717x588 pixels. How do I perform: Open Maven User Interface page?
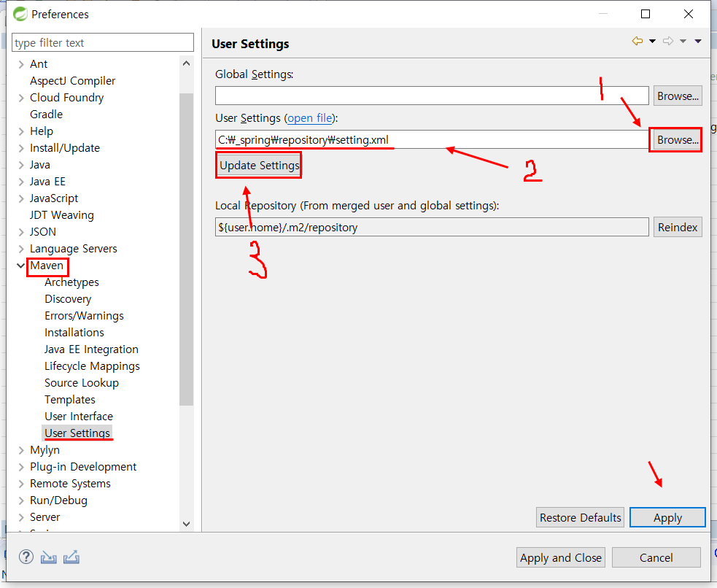(79, 417)
